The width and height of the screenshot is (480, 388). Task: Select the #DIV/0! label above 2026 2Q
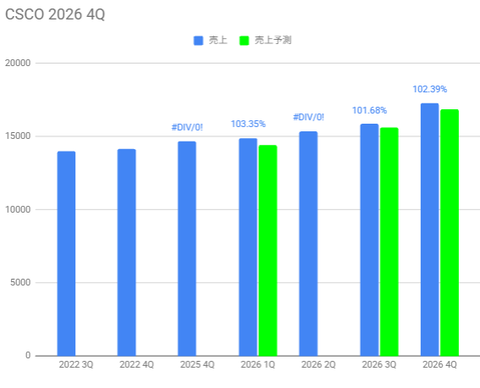tap(308, 117)
